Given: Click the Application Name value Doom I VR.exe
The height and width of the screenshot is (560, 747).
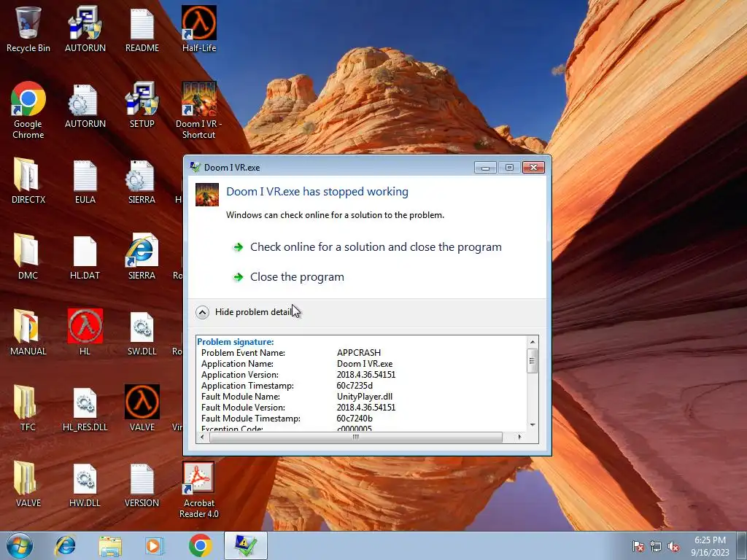Looking at the screenshot, I should pos(365,364).
